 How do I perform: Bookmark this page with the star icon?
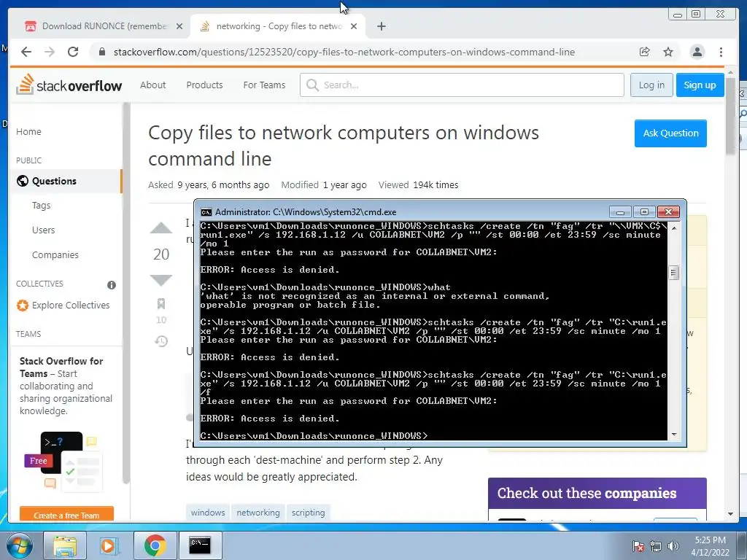[x=668, y=52]
